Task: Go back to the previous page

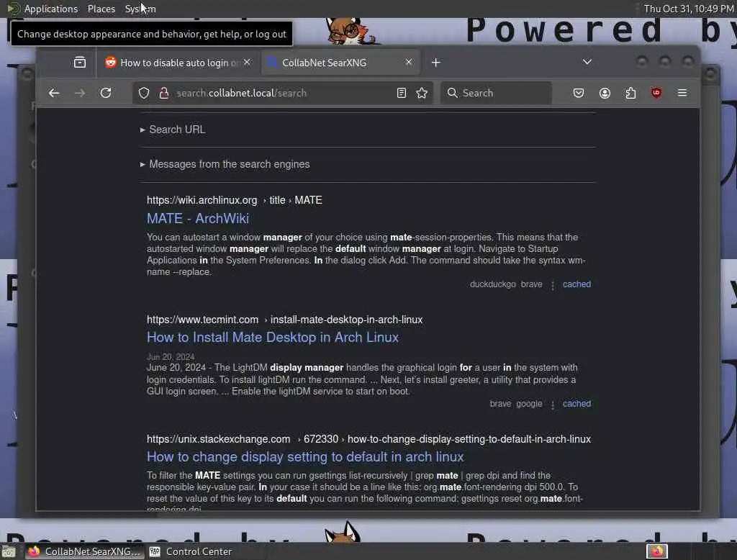Action: tap(54, 93)
